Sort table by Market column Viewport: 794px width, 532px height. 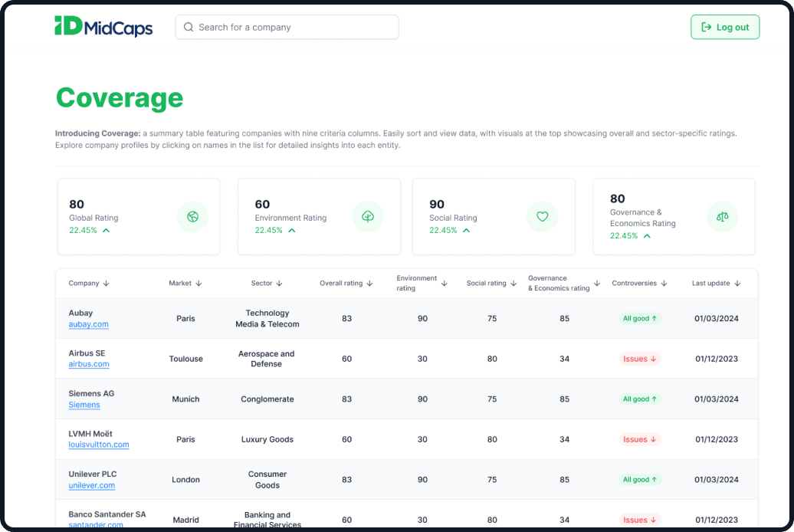185,284
